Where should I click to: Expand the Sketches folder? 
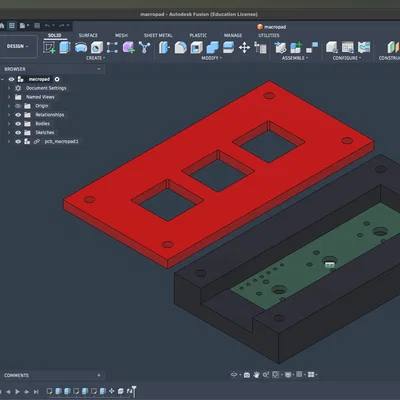click(x=9, y=133)
